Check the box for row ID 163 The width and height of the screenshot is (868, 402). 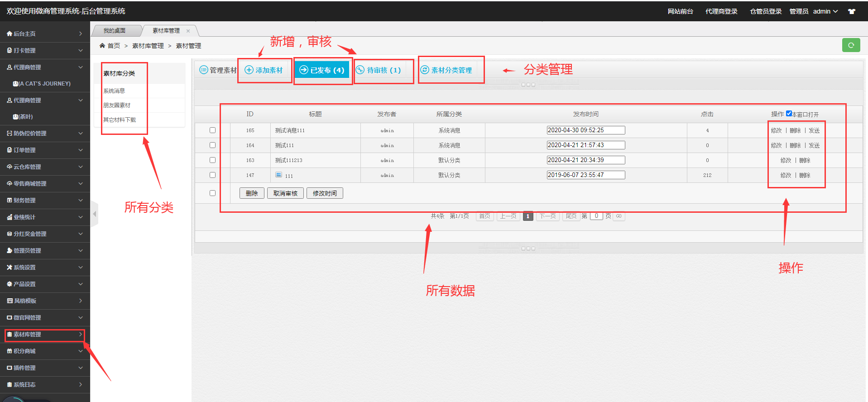tap(212, 160)
